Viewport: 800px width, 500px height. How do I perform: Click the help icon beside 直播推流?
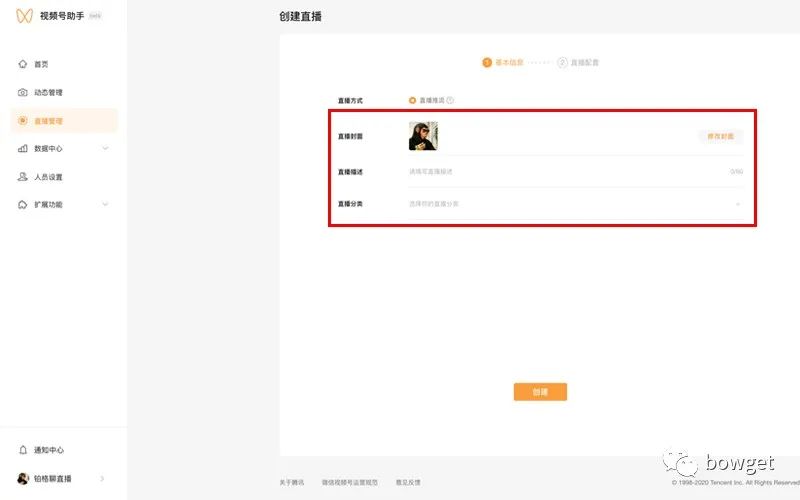(450, 101)
